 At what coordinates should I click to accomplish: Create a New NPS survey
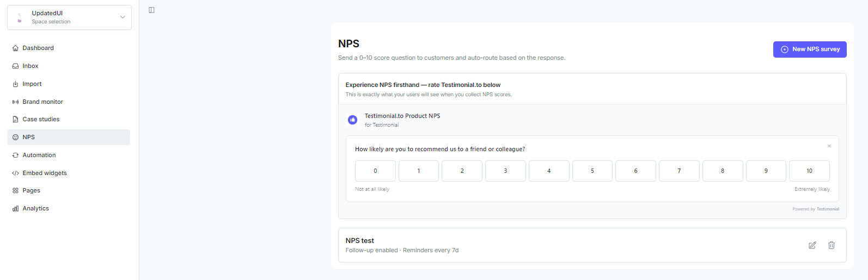point(810,49)
